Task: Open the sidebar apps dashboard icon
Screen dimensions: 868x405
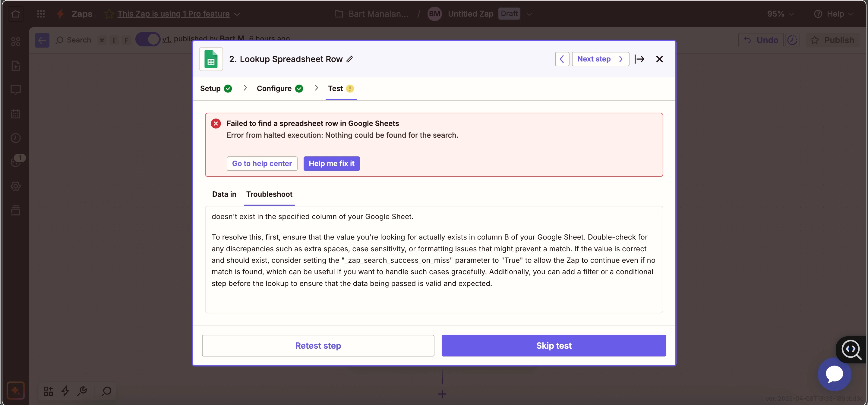Action: (x=15, y=41)
